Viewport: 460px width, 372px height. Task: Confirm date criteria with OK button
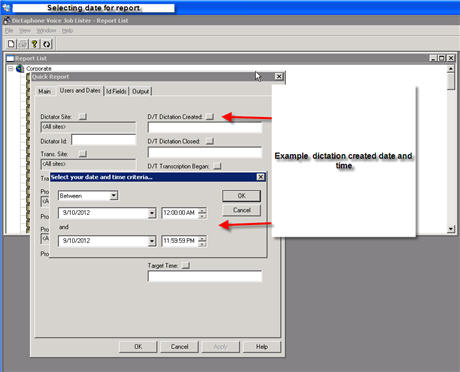point(241,196)
